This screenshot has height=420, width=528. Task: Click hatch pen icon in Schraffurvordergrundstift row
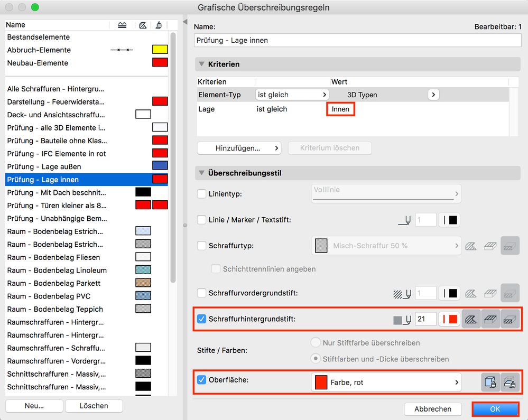[x=402, y=293]
